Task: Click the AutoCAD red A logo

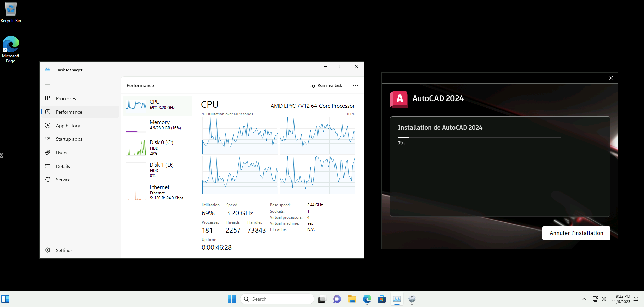Action: [399, 100]
